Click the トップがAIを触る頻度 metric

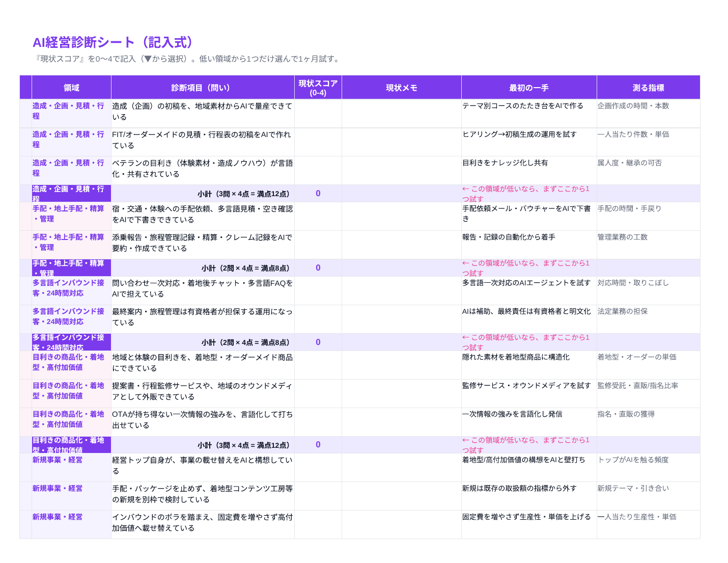[633, 460]
